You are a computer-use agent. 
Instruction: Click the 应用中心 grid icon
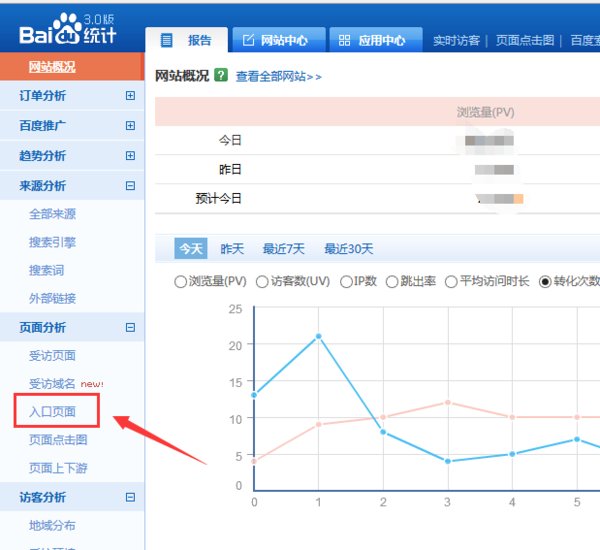coord(344,40)
